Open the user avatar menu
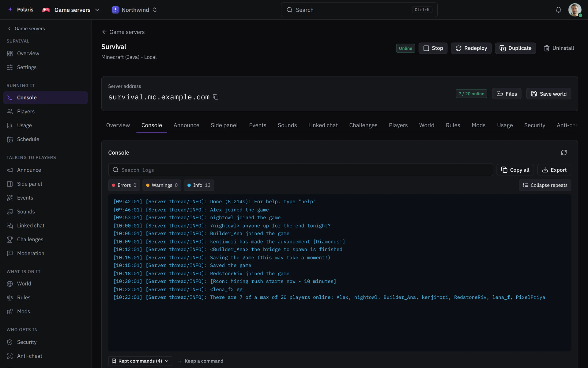The width and height of the screenshot is (588, 368). click(x=575, y=10)
